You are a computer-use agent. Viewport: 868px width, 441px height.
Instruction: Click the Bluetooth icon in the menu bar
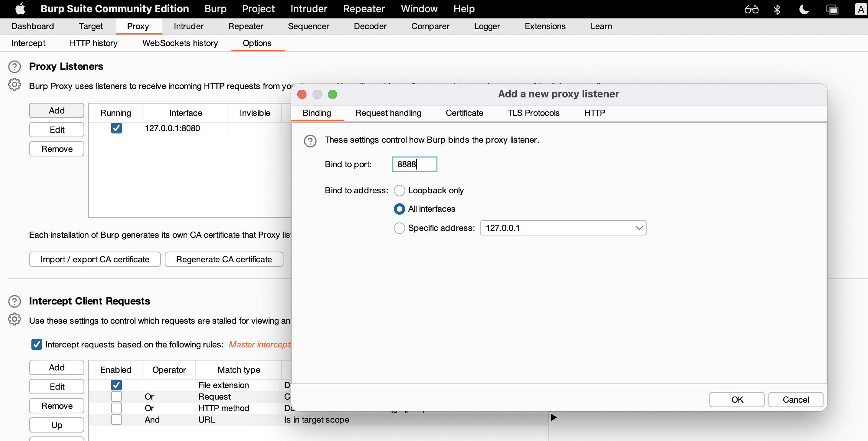pyautogui.click(x=777, y=9)
